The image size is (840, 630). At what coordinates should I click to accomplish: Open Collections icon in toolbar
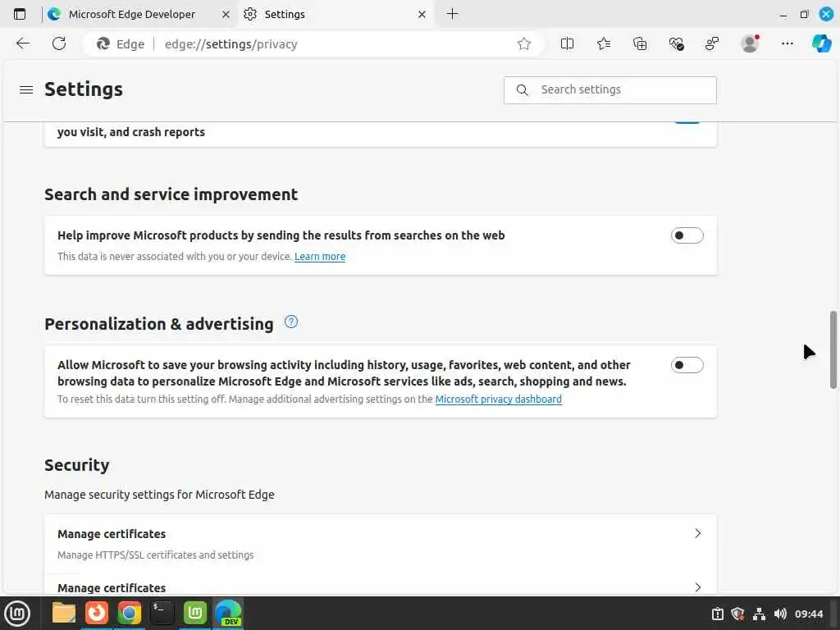pos(640,44)
